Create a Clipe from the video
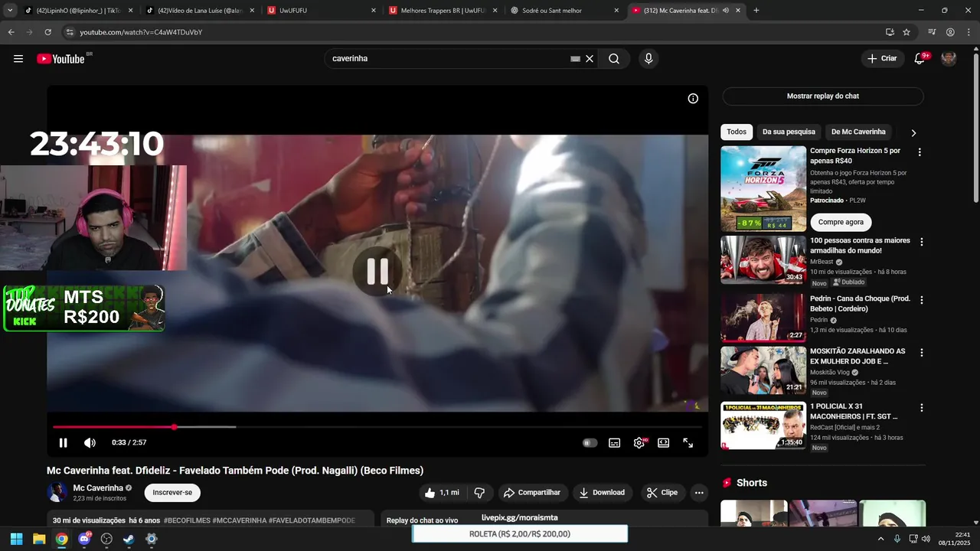The height and width of the screenshot is (551, 980). (662, 493)
